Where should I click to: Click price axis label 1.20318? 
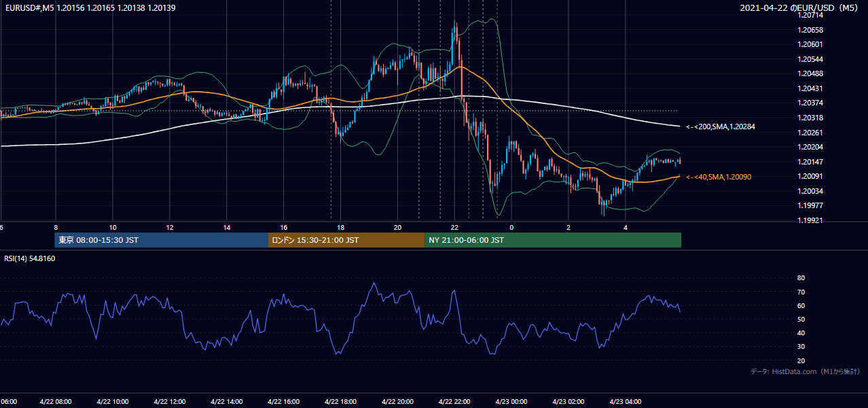810,118
